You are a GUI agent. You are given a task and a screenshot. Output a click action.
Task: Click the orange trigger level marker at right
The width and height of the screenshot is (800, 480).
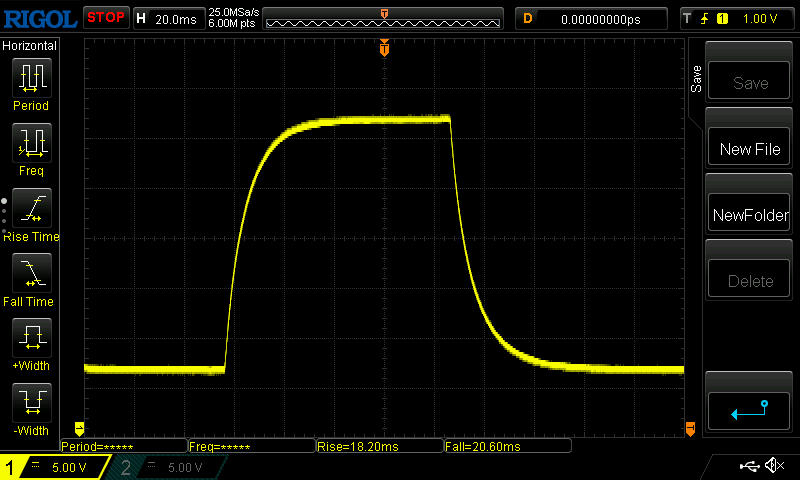pyautogui.click(x=690, y=428)
